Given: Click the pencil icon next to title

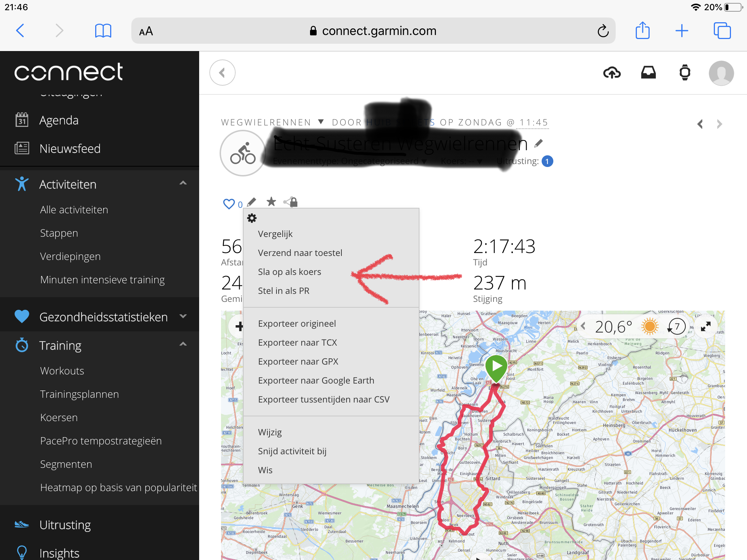Looking at the screenshot, I should tap(538, 143).
